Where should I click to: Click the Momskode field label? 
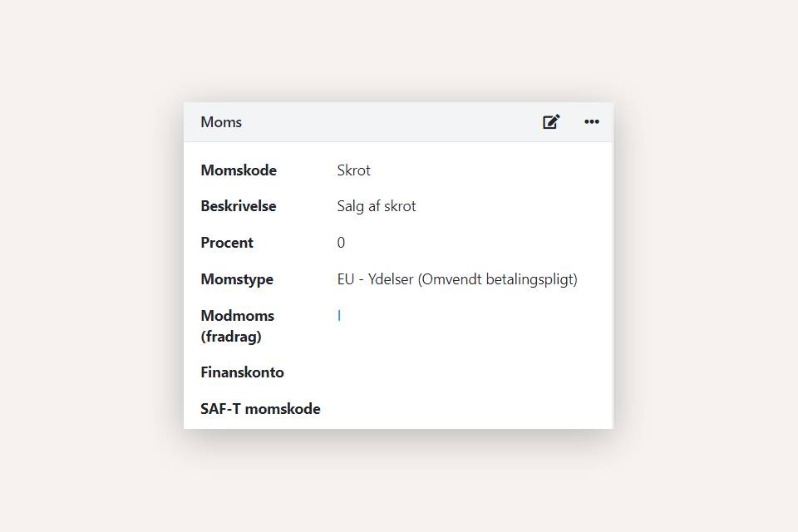(239, 170)
